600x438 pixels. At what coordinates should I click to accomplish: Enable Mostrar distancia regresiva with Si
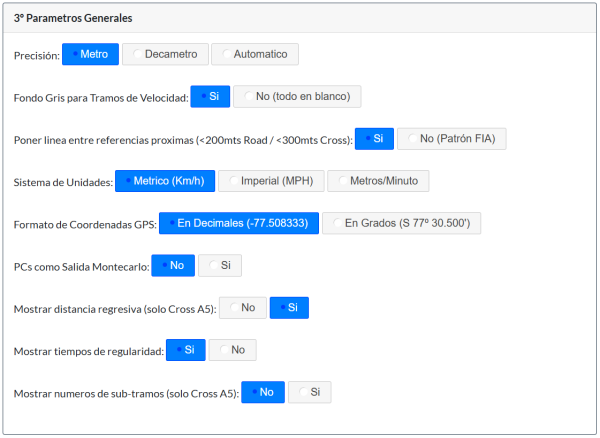click(289, 308)
